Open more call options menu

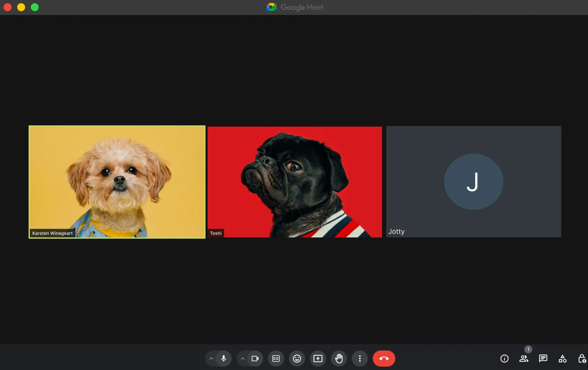pos(360,358)
